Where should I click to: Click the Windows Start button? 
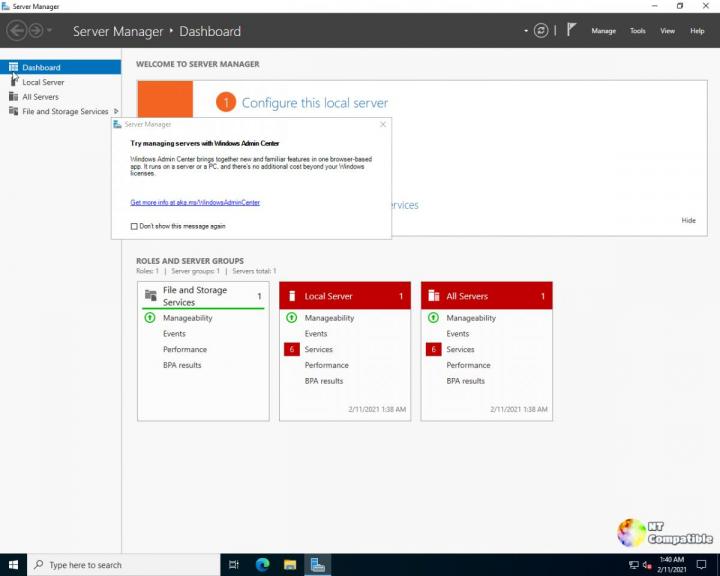point(13,565)
